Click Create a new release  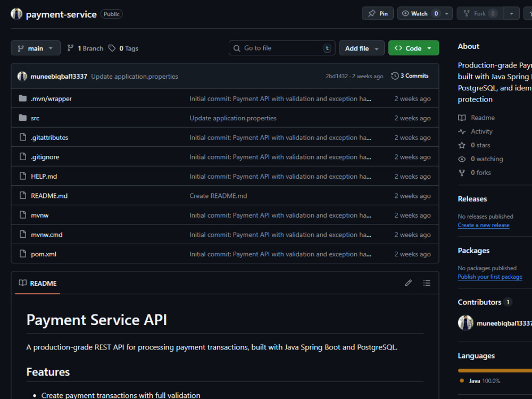pyautogui.click(x=484, y=225)
